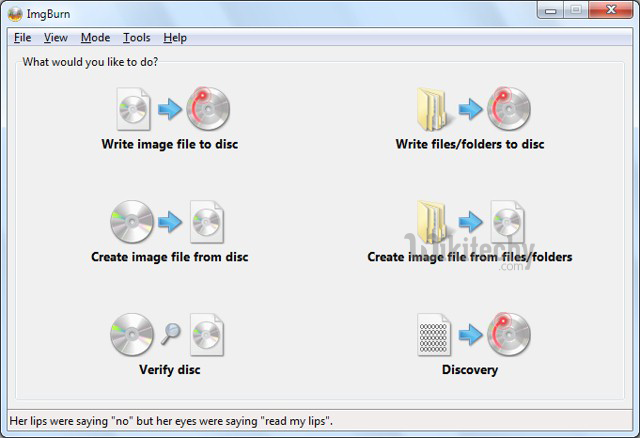
Task: Click the burning disc icon above Write files/folders to disc
Action: [x=509, y=109]
